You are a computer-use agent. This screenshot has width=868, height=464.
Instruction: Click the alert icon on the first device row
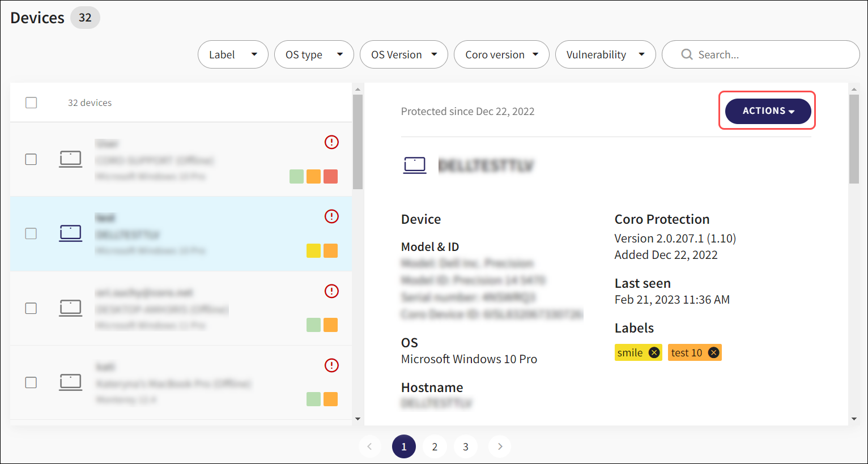click(331, 142)
